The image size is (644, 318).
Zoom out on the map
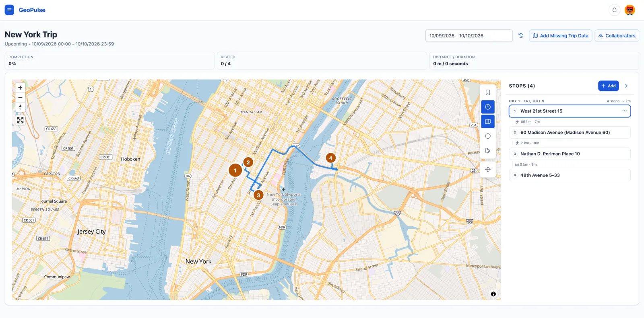coord(20,97)
